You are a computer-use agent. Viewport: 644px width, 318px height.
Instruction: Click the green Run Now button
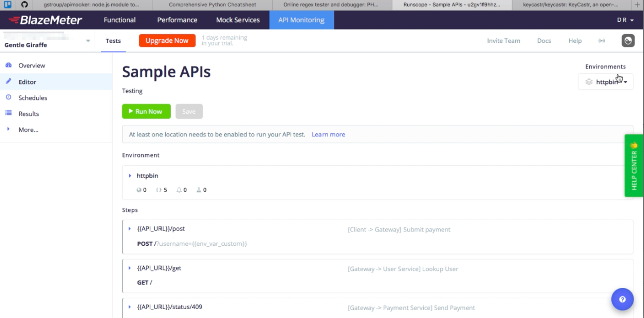click(146, 111)
